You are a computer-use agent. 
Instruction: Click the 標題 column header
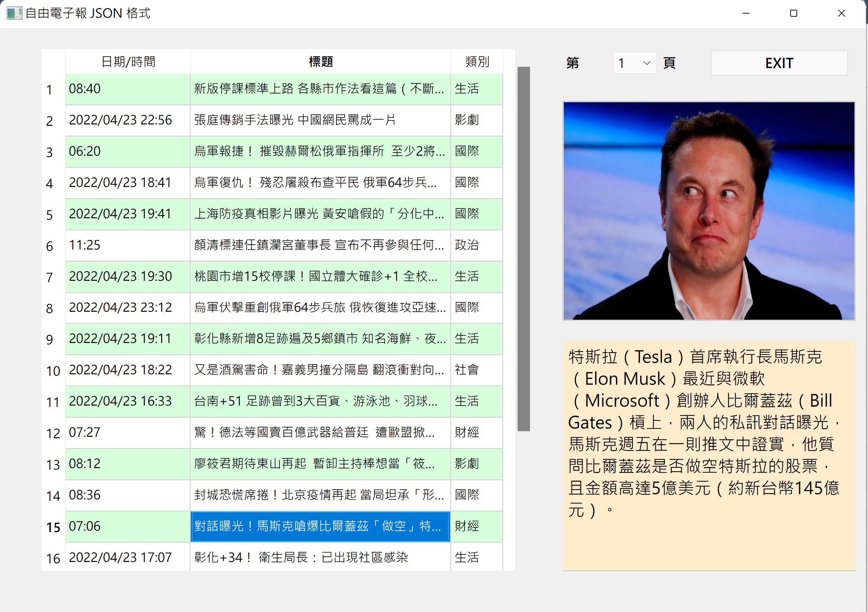(x=320, y=62)
